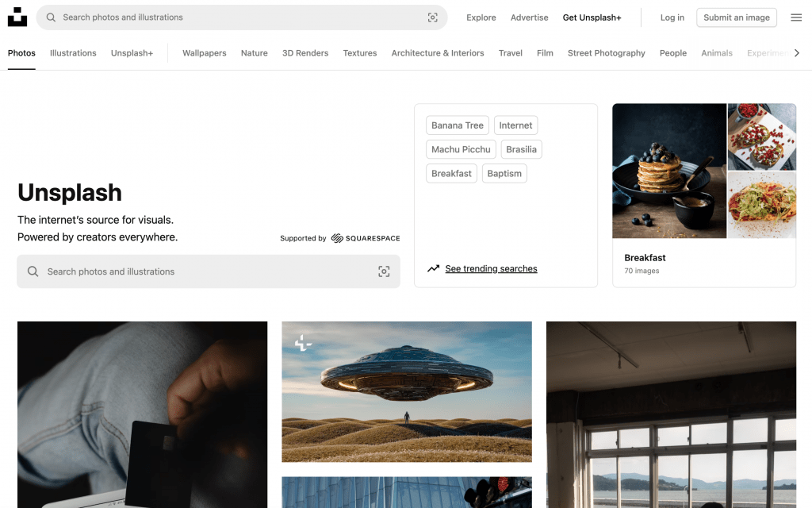The height and width of the screenshot is (508, 812).
Task: Open the See trending searches link
Action: point(492,268)
